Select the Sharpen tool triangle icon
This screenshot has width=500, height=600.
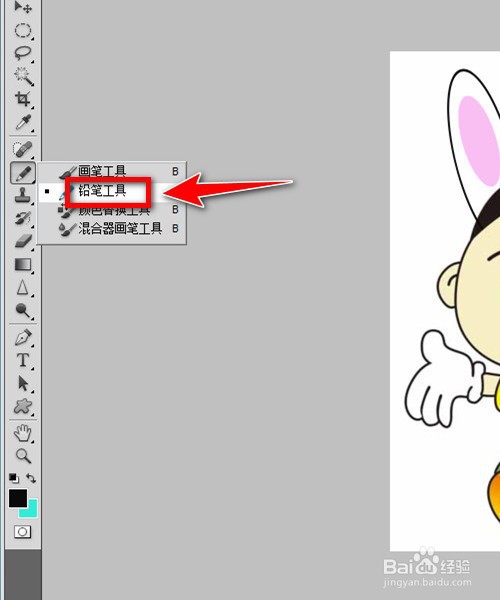click(x=23, y=287)
